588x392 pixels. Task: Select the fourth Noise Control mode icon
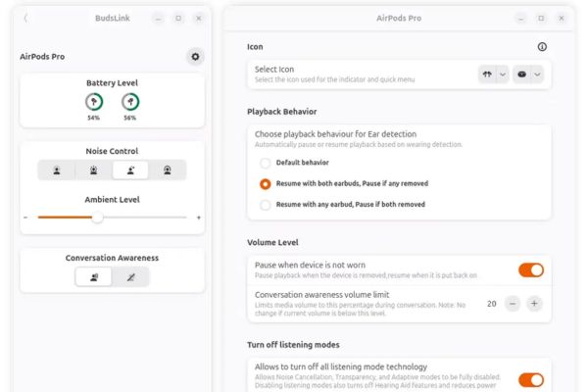pyautogui.click(x=168, y=171)
